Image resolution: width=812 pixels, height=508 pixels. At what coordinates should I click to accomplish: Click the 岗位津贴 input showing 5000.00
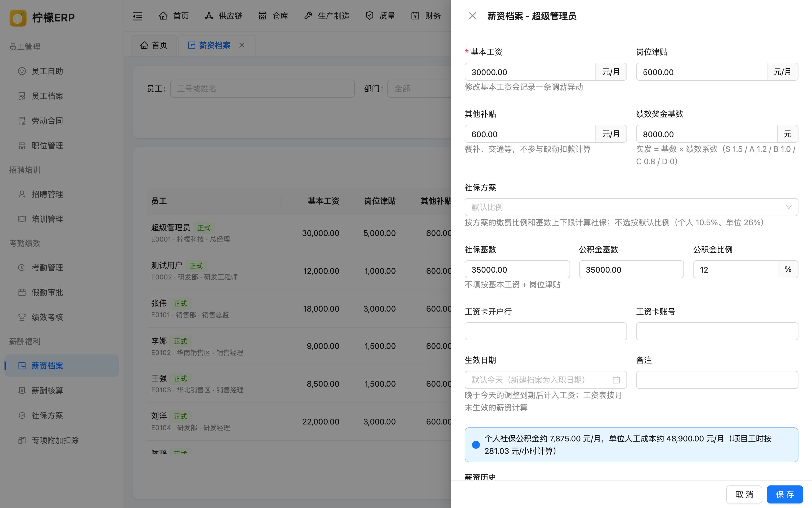tap(701, 72)
